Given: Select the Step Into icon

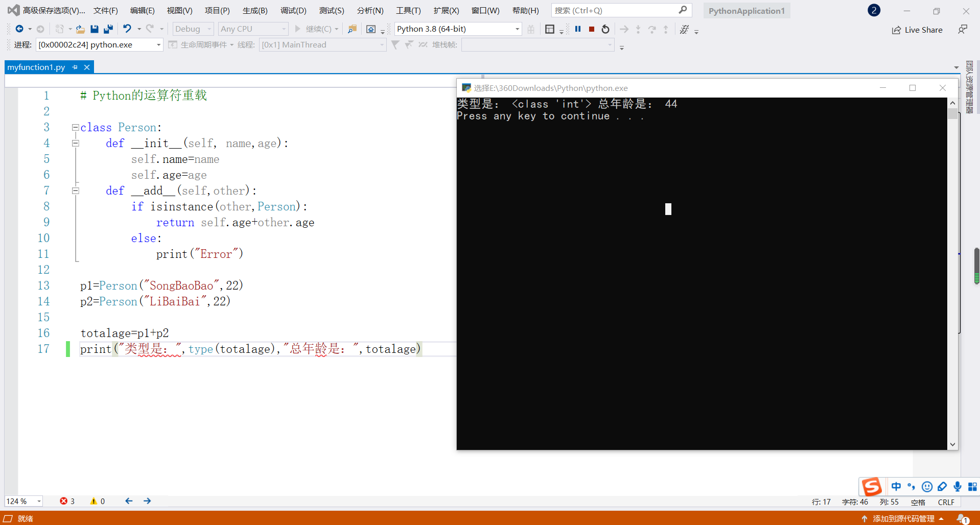Looking at the screenshot, I should click(x=638, y=29).
